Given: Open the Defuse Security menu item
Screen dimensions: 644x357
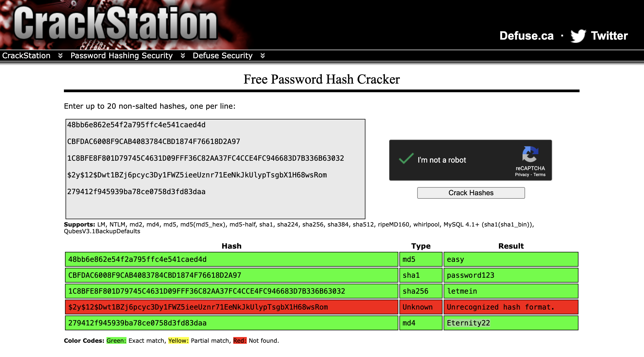Looking at the screenshot, I should pos(222,56).
